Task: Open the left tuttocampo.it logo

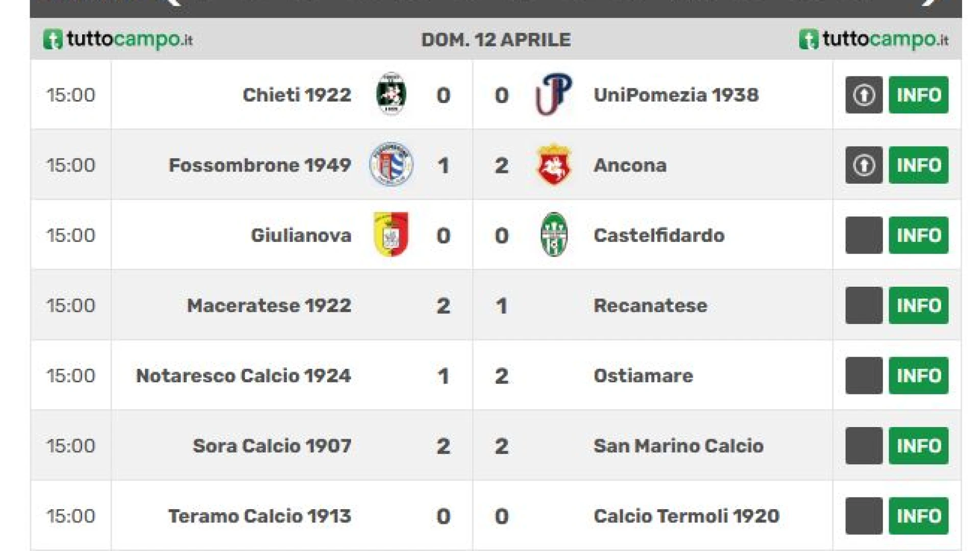Action: pyautogui.click(x=118, y=39)
